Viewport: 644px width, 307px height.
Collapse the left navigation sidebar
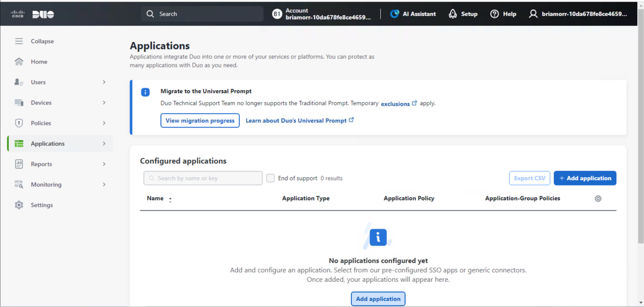(x=19, y=41)
